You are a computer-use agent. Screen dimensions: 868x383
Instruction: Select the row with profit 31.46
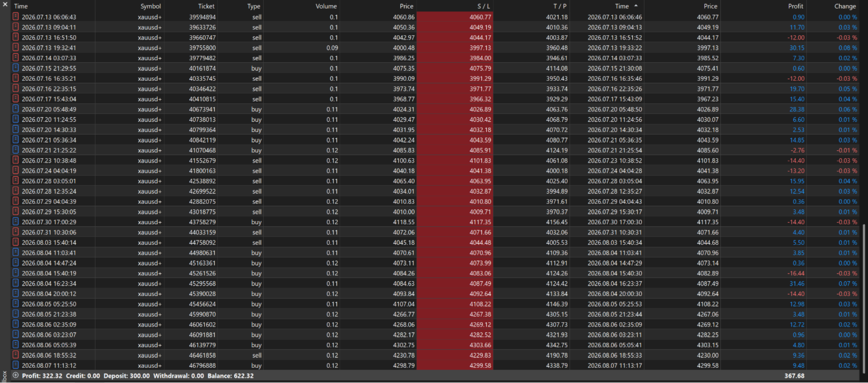436,283
